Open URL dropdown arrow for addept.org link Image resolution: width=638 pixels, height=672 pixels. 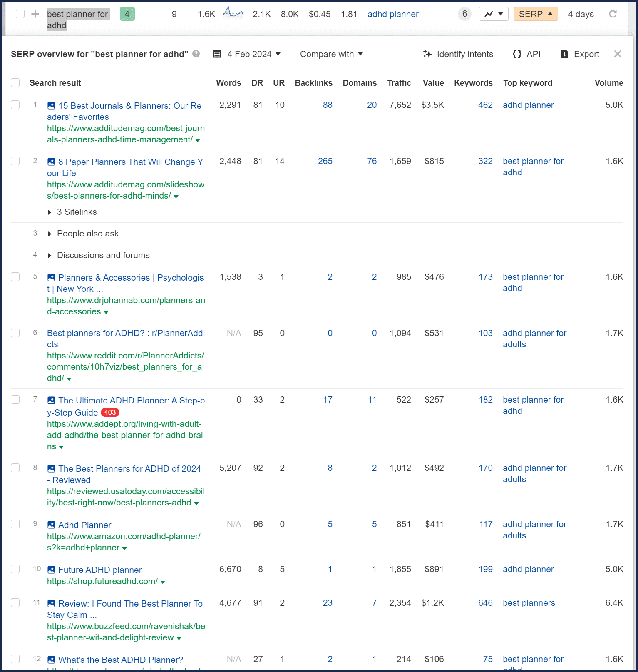61,447
